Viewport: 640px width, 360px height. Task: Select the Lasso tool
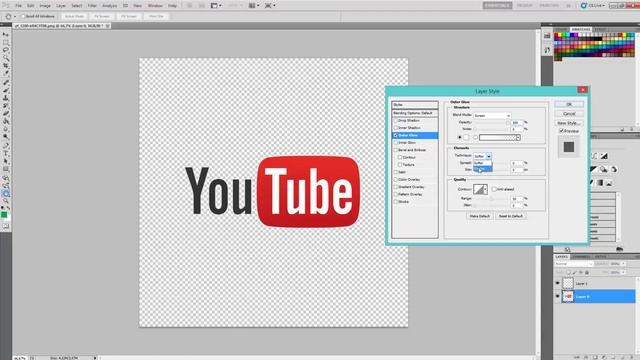(6, 50)
